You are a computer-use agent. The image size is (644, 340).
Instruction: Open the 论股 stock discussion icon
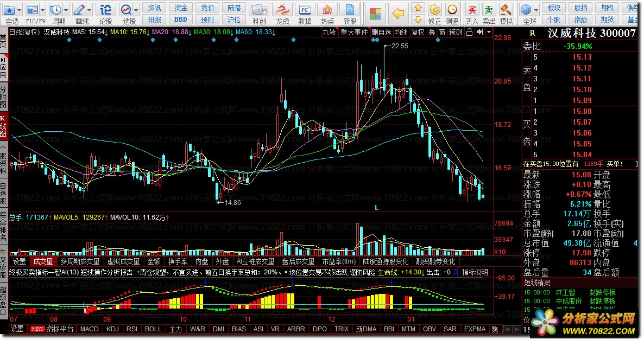(x=105, y=10)
